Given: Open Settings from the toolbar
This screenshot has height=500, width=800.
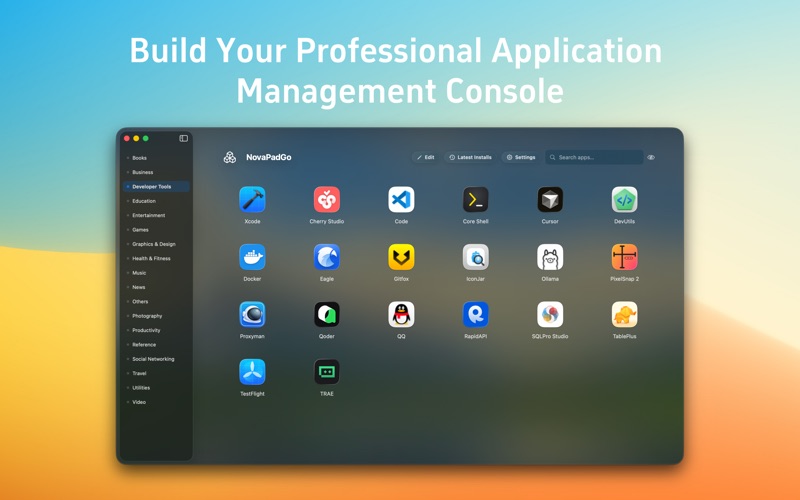Looking at the screenshot, I should pyautogui.click(x=520, y=157).
